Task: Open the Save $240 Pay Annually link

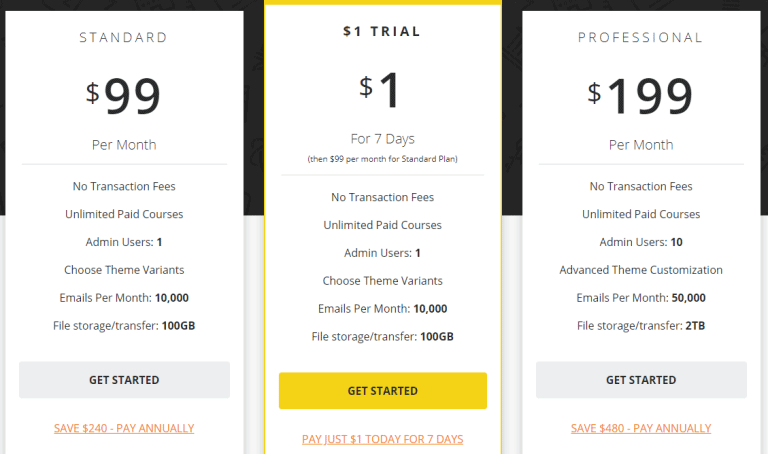Action: (124, 428)
